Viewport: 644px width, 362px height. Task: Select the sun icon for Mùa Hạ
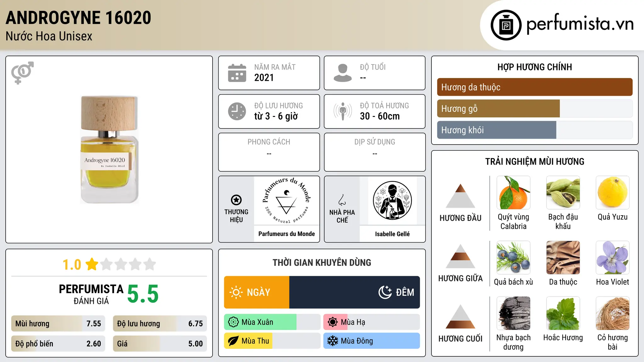[333, 322]
